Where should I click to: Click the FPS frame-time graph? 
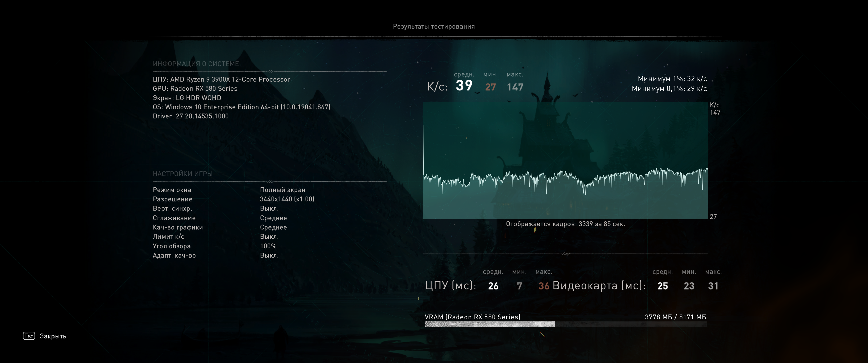point(565,160)
